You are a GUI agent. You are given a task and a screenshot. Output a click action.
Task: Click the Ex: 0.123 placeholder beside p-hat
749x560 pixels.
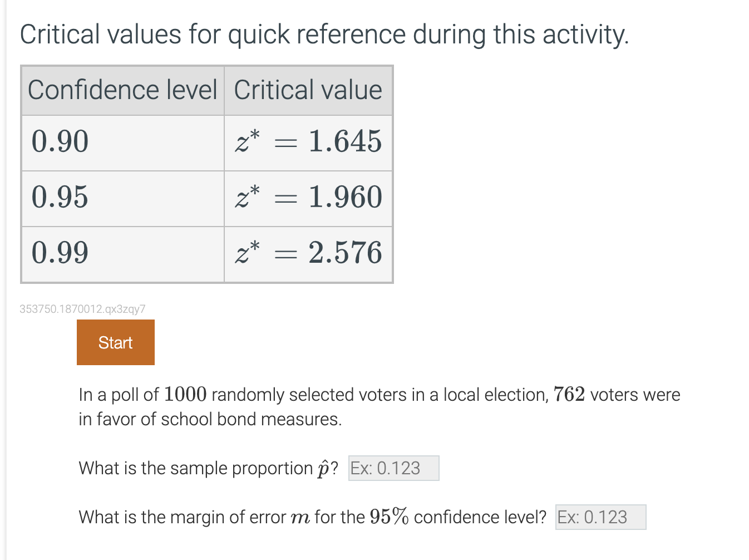point(393,468)
